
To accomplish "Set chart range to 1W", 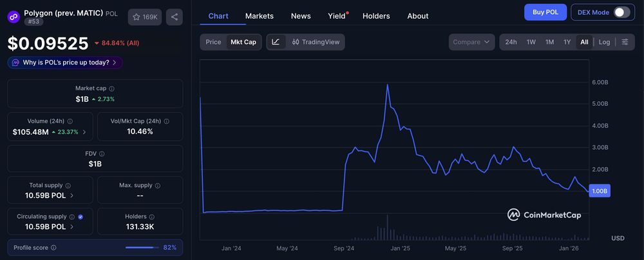I will [531, 42].
